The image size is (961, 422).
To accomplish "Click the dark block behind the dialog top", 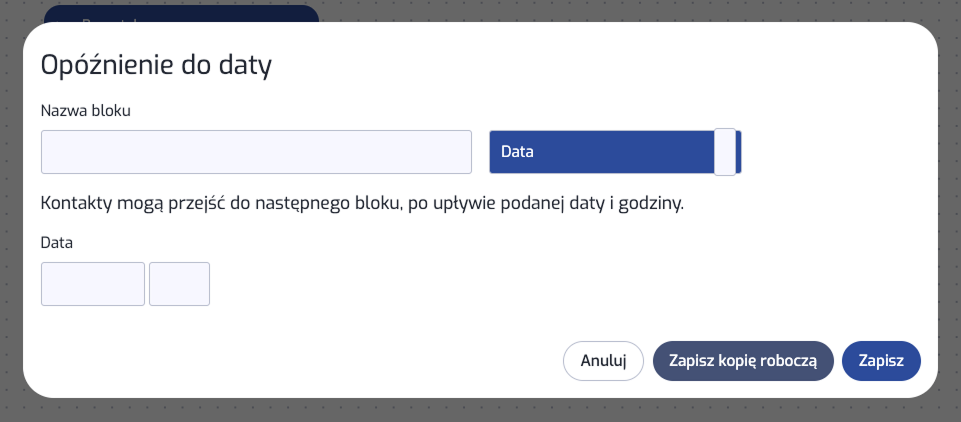I will 180,13.
